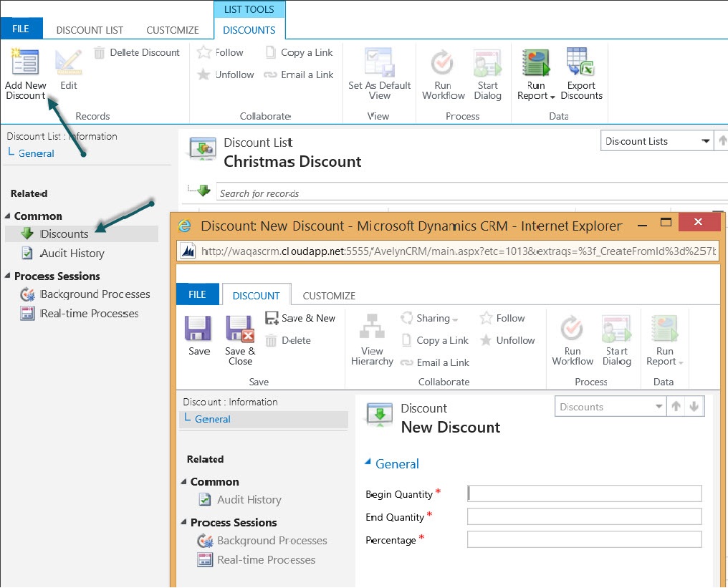Open the Discount List ribbon tab
728x588 pixels.
click(90, 30)
